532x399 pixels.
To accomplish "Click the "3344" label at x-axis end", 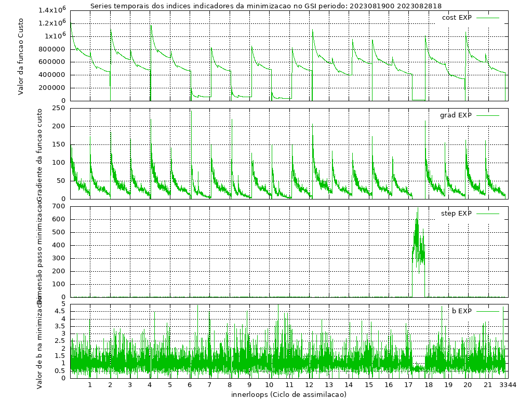I will [x=508, y=385].
